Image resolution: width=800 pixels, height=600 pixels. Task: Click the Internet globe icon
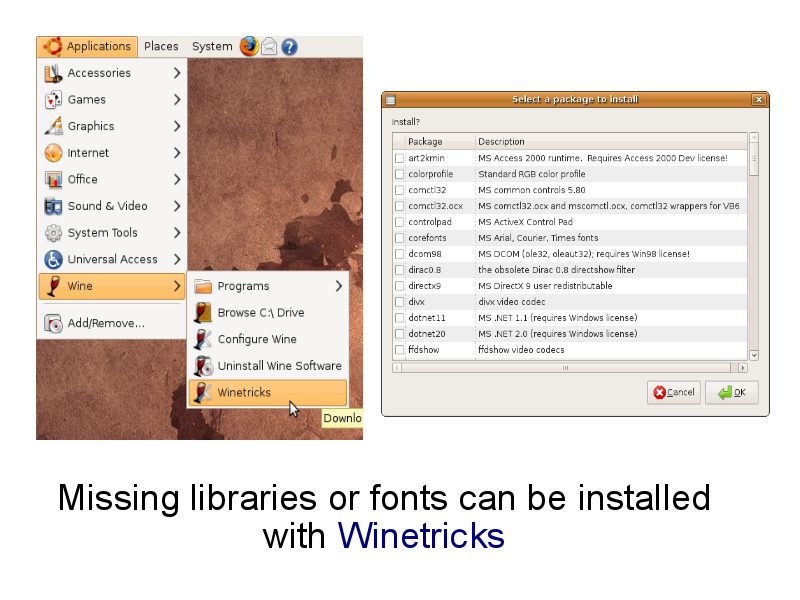click(53, 153)
